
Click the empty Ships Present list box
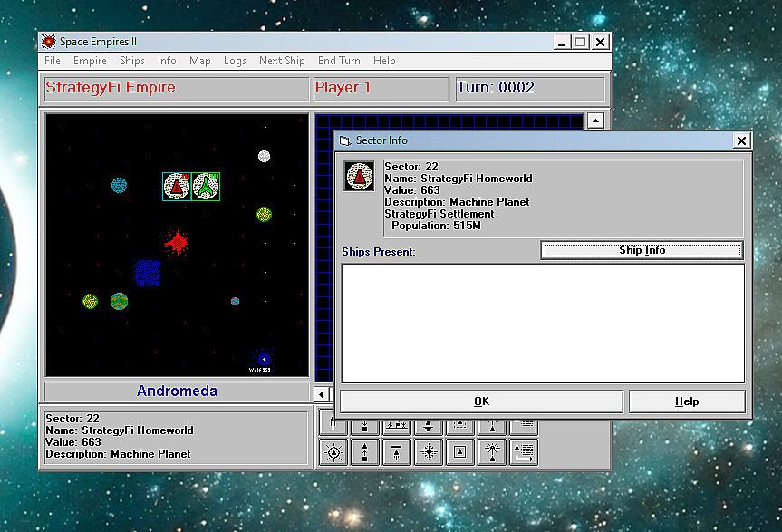(x=543, y=324)
